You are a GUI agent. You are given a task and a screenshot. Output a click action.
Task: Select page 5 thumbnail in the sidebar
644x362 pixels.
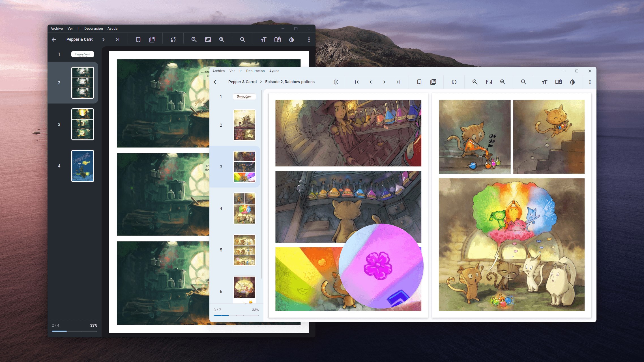tap(244, 250)
